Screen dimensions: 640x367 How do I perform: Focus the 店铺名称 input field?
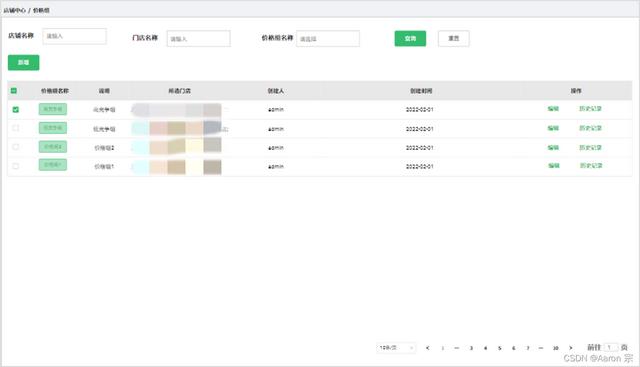click(x=74, y=36)
